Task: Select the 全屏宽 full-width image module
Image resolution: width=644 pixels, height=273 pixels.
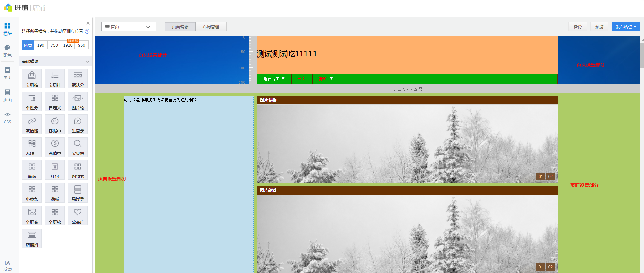Action: [32, 215]
